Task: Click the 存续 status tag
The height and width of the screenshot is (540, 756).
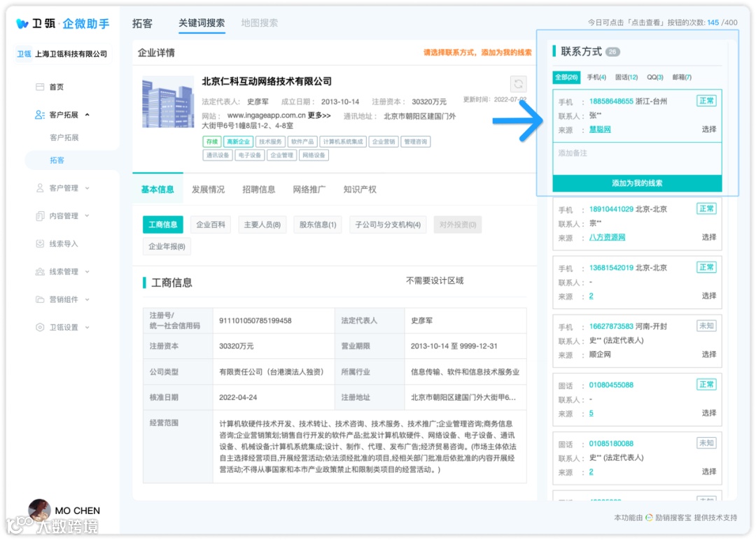Action: click(x=211, y=141)
